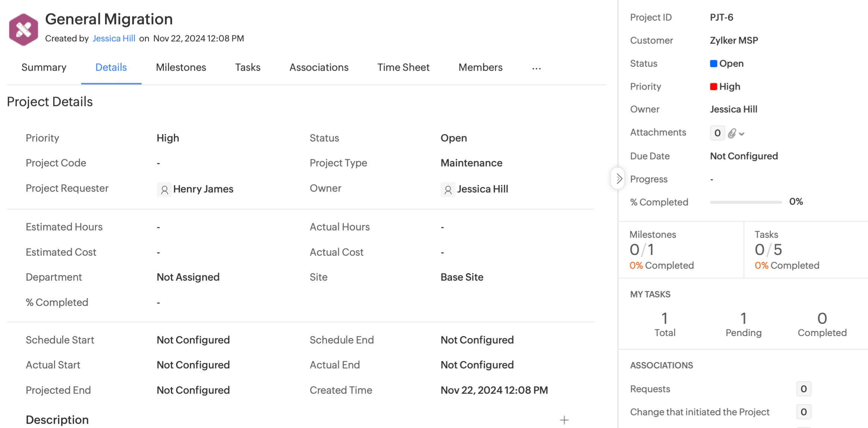This screenshot has width=868, height=428.
Task: Click the plus icon beside Description
Action: tap(564, 420)
